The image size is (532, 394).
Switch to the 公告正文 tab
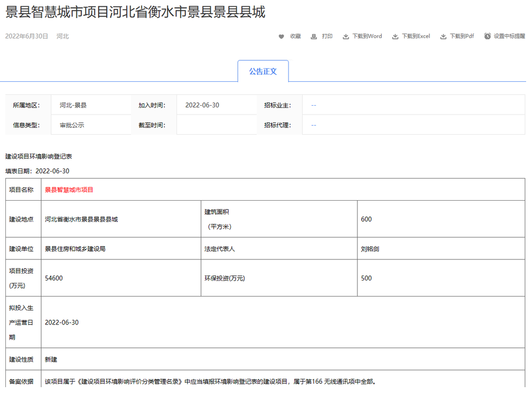tap(263, 71)
